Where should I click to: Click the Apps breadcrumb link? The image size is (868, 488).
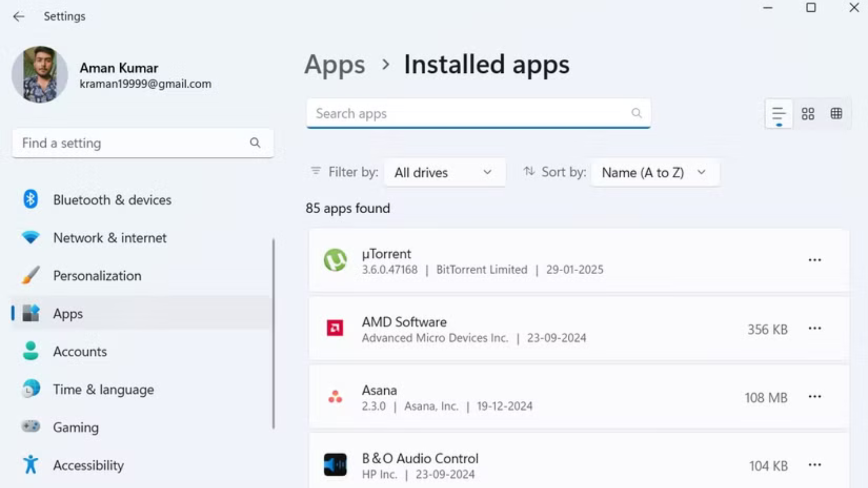(335, 65)
